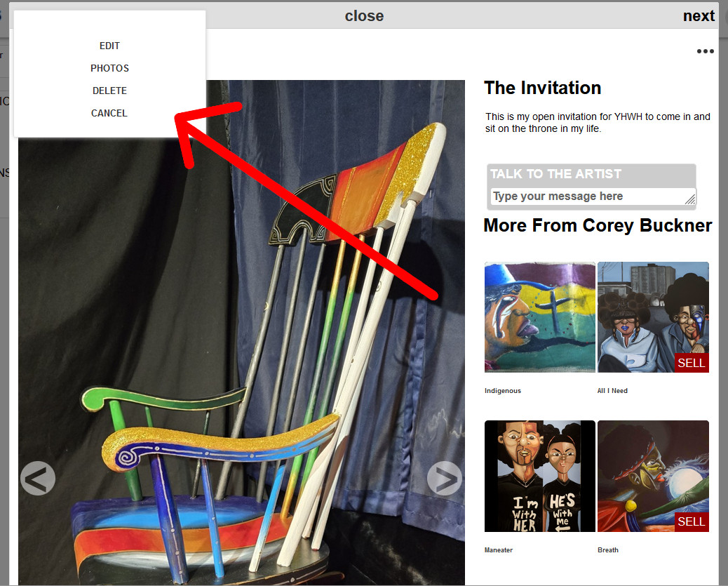Go to previous photo with left arrow
728x586 pixels.
coord(38,478)
